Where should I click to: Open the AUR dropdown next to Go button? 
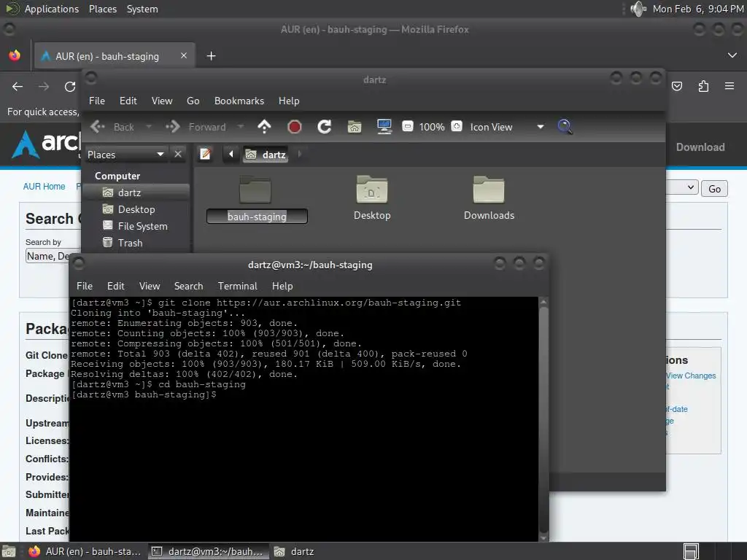(x=682, y=187)
